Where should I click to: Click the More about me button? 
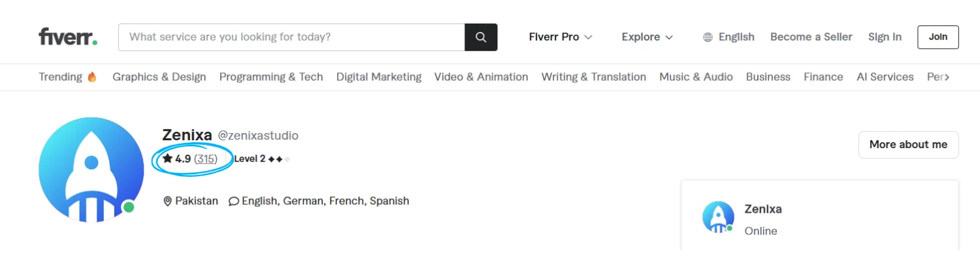tap(908, 145)
